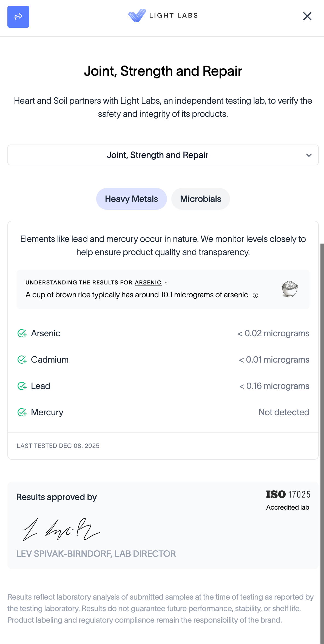This screenshot has height=644, width=324.
Task: Click the lab director signature
Action: click(61, 529)
